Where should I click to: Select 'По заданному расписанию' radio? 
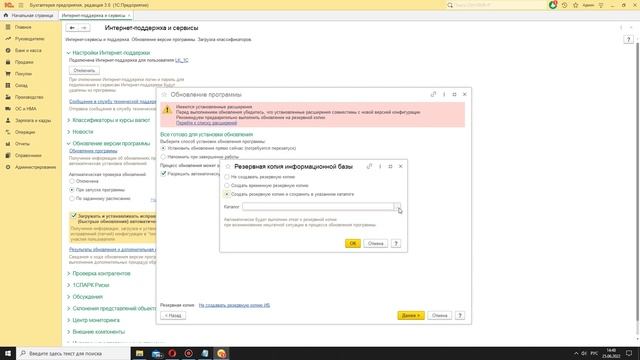point(72,198)
